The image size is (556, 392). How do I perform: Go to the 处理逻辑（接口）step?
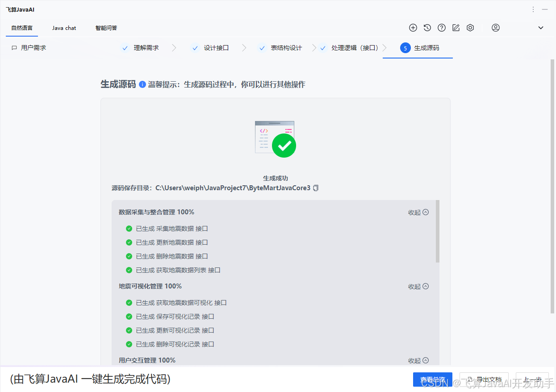pyautogui.click(x=349, y=48)
